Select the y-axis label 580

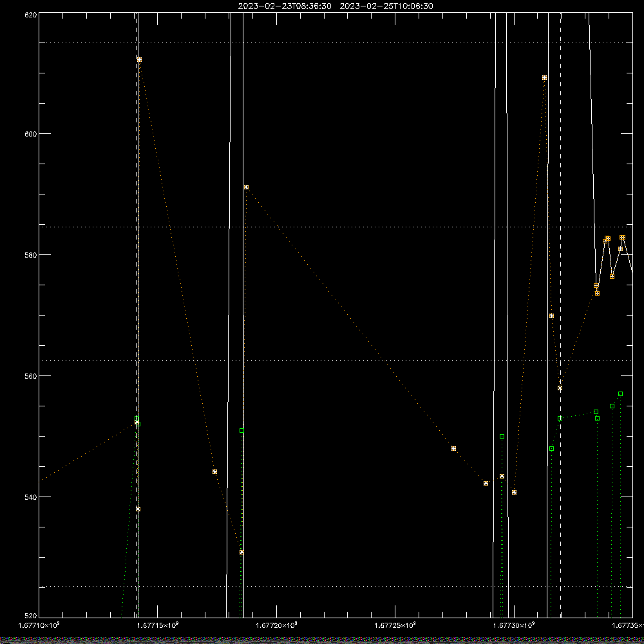[31, 255]
